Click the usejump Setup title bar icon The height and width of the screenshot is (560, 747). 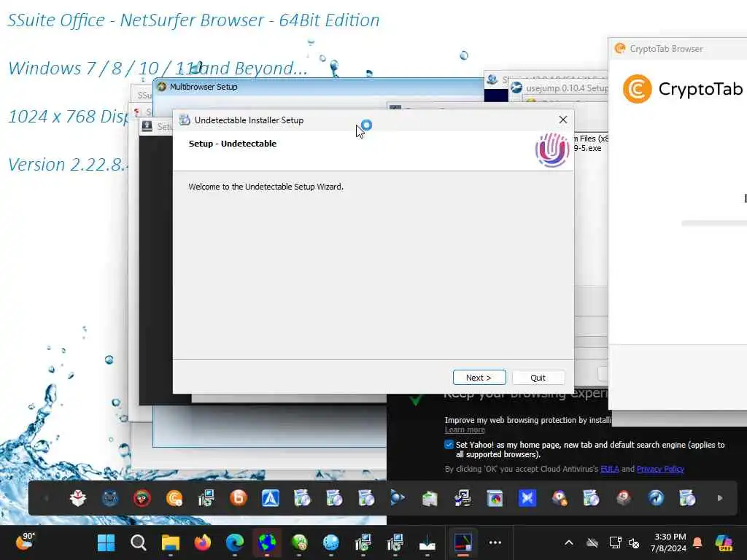[x=516, y=87]
